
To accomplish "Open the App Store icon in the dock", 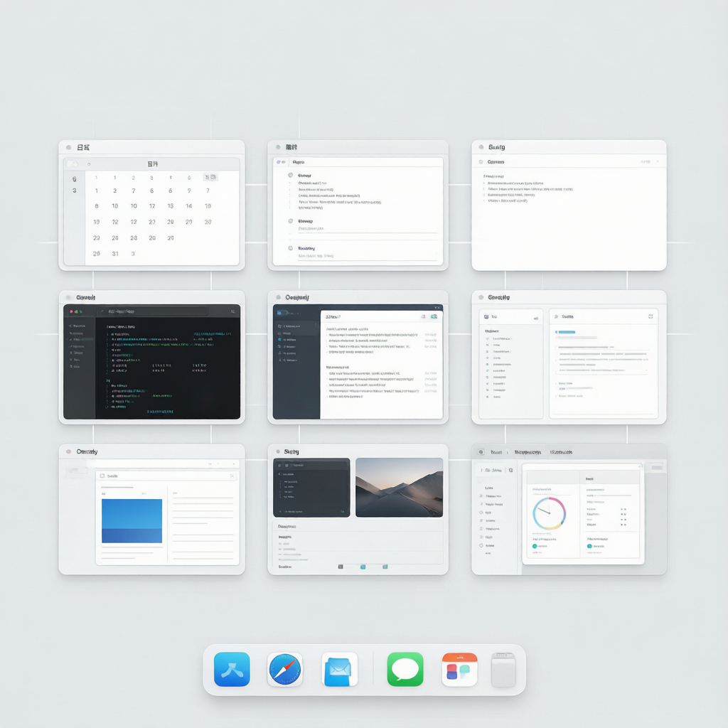I will [232, 669].
